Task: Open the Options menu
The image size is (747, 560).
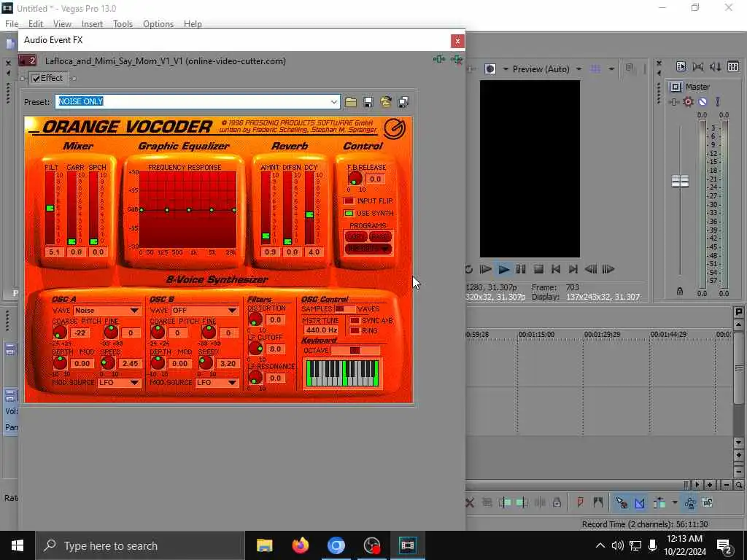Action: 158,24
